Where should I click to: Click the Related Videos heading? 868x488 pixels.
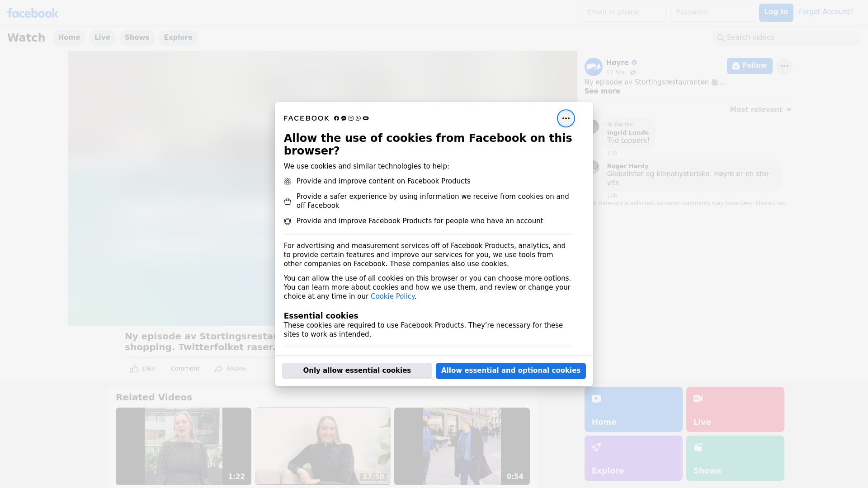[154, 398]
